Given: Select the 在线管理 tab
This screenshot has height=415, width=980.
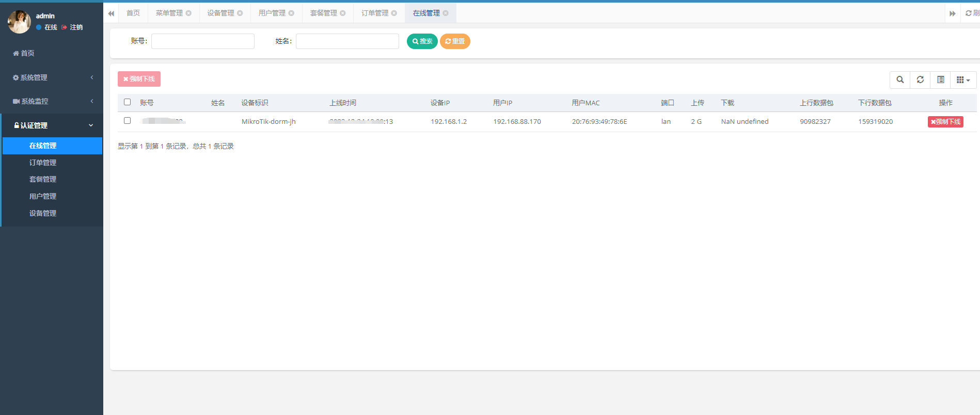Looking at the screenshot, I should 426,13.
